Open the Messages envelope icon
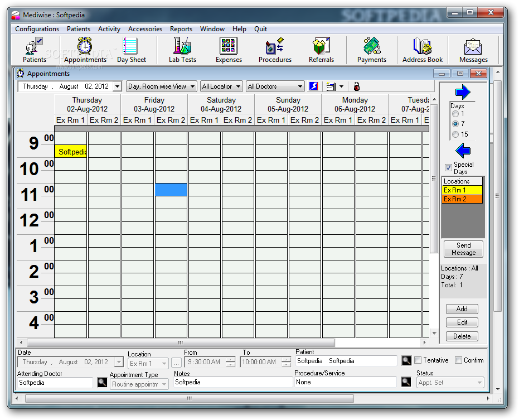This screenshot has height=420, width=519. click(473, 50)
